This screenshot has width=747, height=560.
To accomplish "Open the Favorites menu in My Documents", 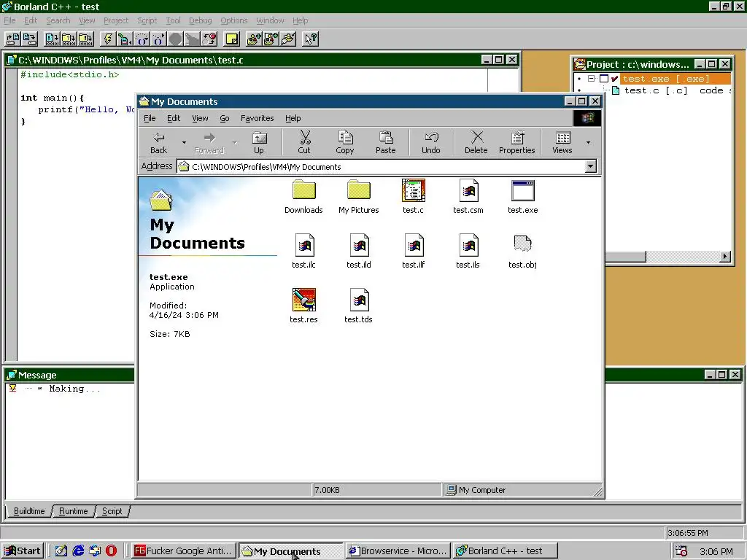I will point(258,118).
